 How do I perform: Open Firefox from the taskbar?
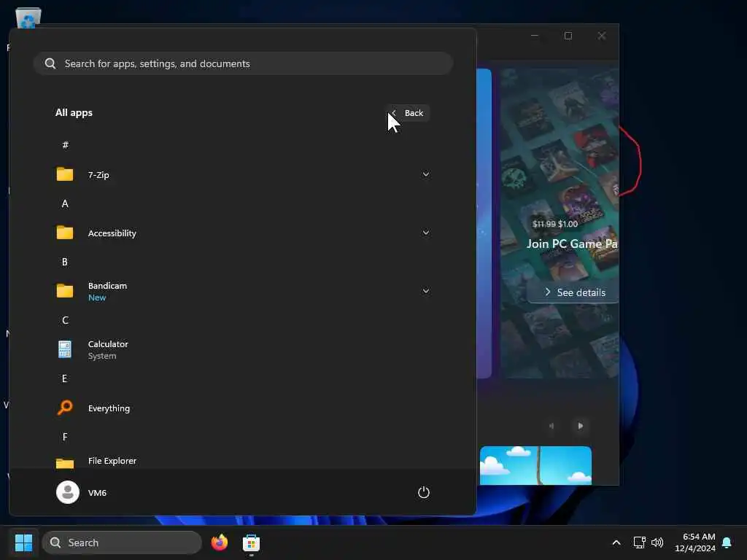[219, 542]
